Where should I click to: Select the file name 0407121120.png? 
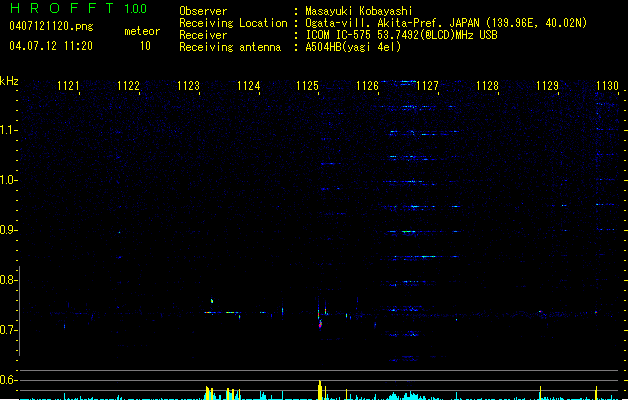(x=51, y=26)
